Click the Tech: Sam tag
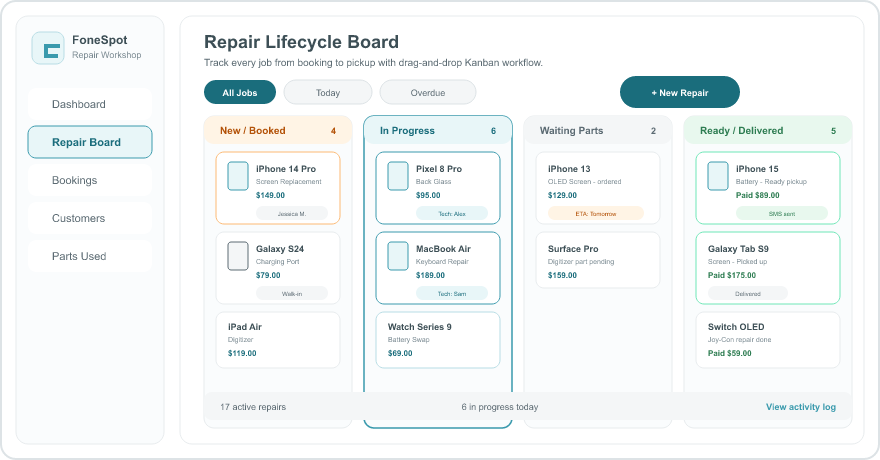The image size is (880, 460). point(452,293)
